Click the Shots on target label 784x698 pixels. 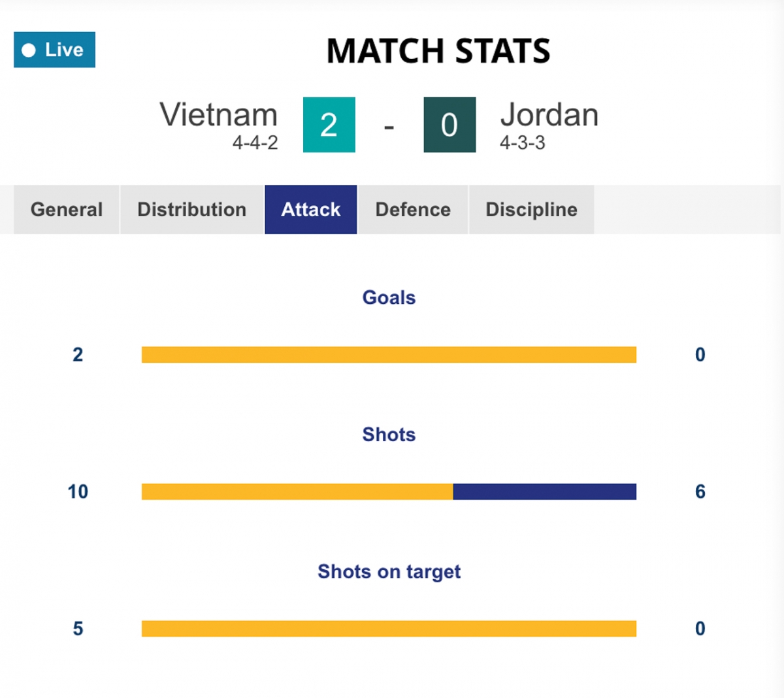389,572
